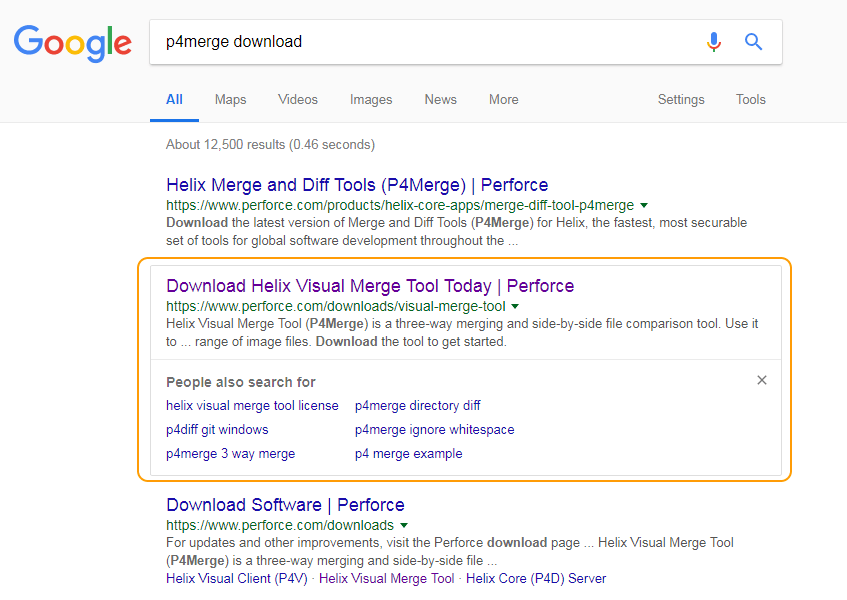Open the News tab

[440, 99]
